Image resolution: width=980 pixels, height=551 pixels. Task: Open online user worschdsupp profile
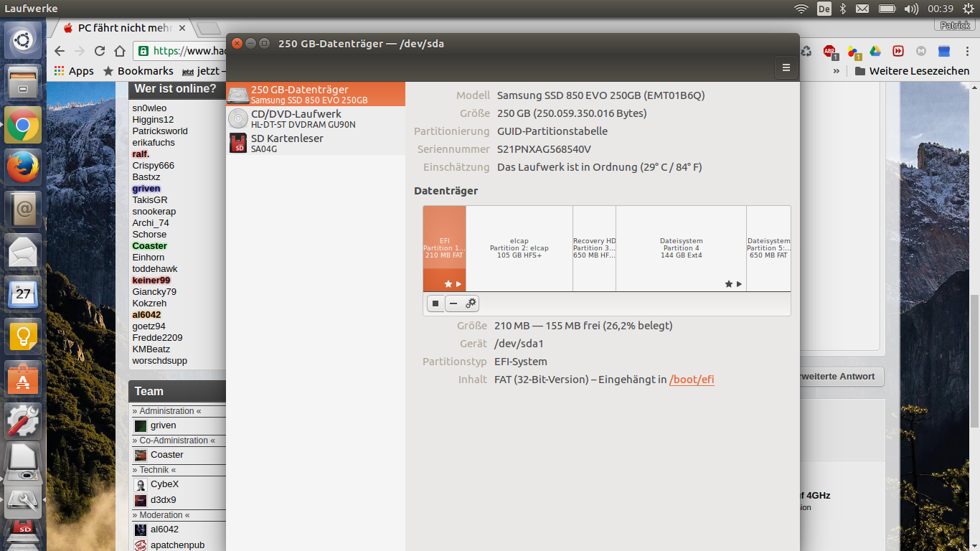[160, 361]
